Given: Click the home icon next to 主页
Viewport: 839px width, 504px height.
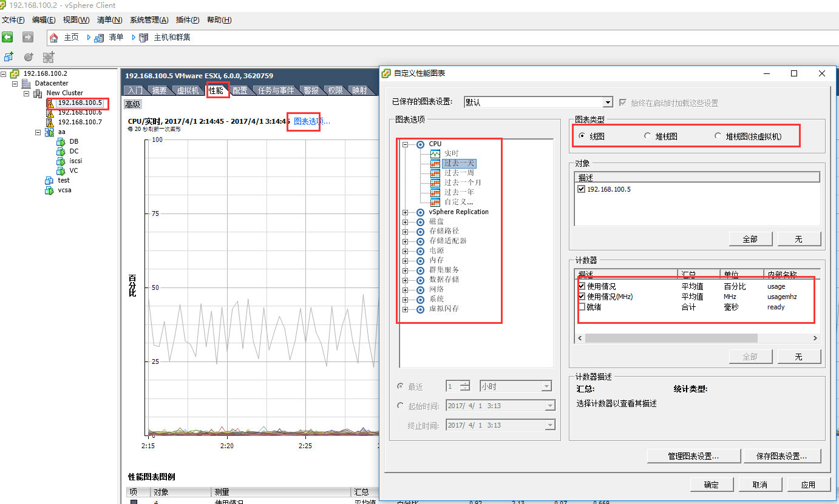Looking at the screenshot, I should (x=54, y=38).
